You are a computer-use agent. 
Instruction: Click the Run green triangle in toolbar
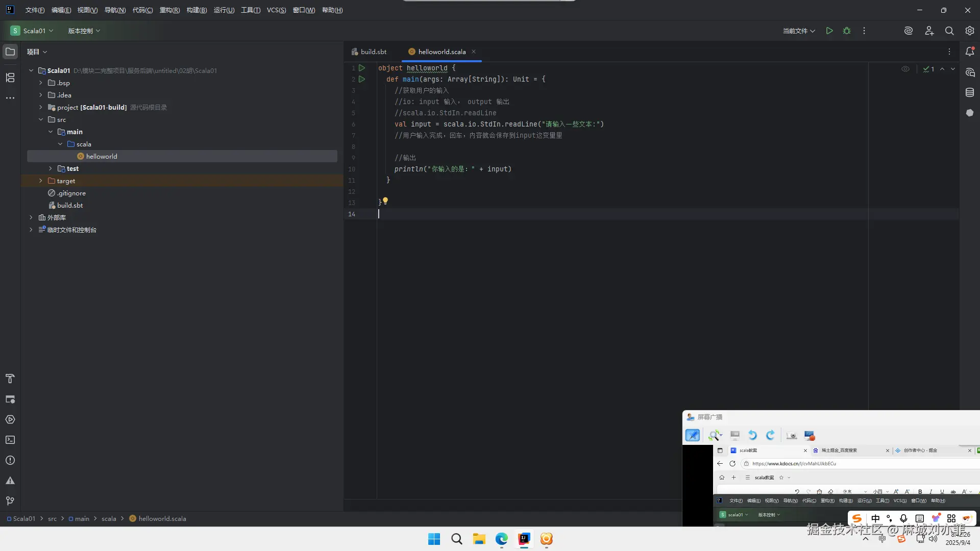click(829, 31)
